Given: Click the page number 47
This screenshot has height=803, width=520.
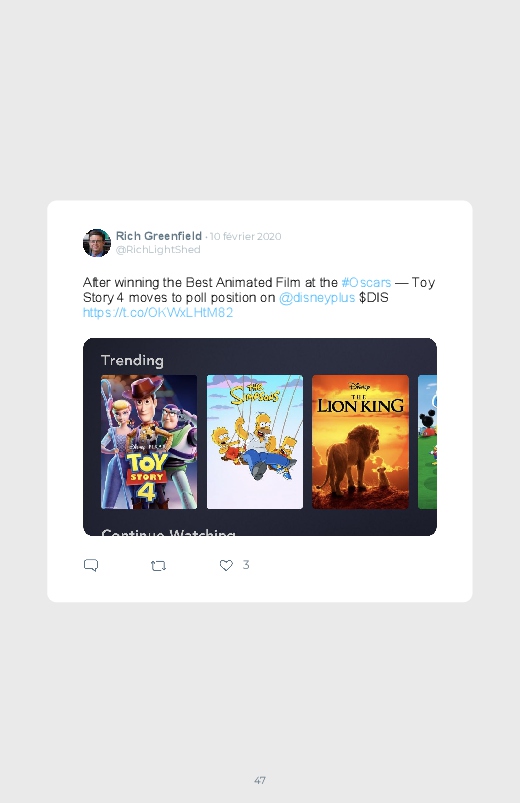Looking at the screenshot, I should [260, 780].
